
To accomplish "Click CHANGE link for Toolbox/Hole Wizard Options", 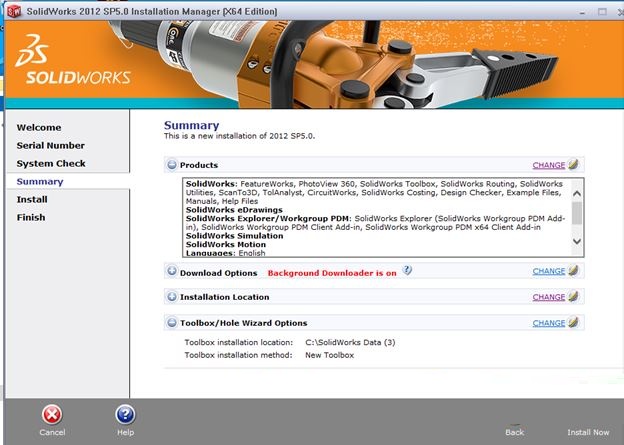I will (549, 323).
